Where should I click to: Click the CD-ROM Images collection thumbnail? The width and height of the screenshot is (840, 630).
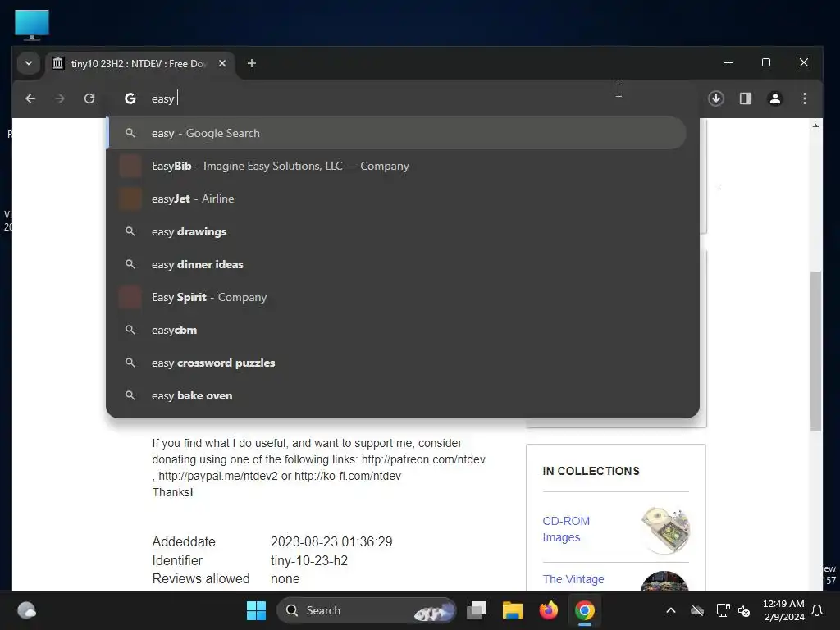[664, 529]
